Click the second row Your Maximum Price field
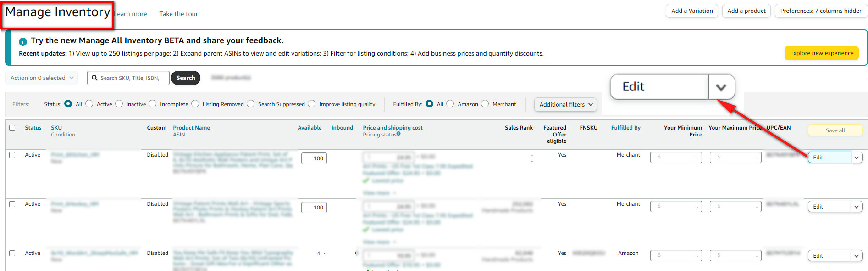This screenshot has width=868, height=271. coord(735,206)
